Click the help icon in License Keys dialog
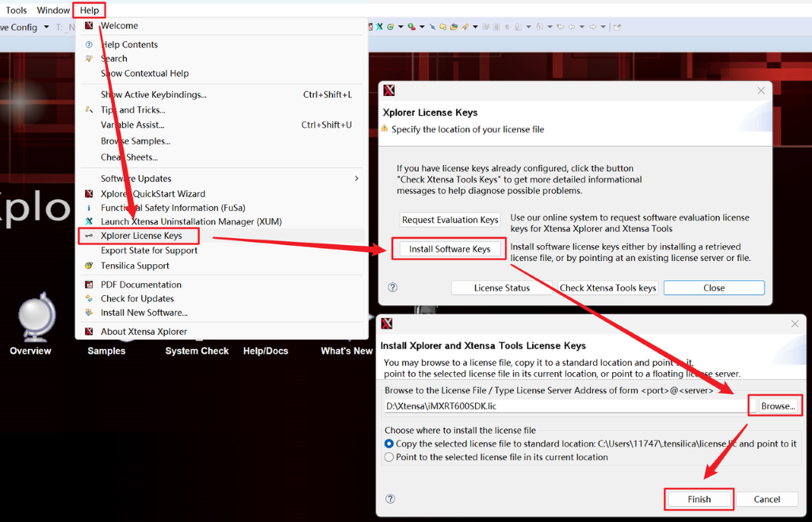 [393, 288]
